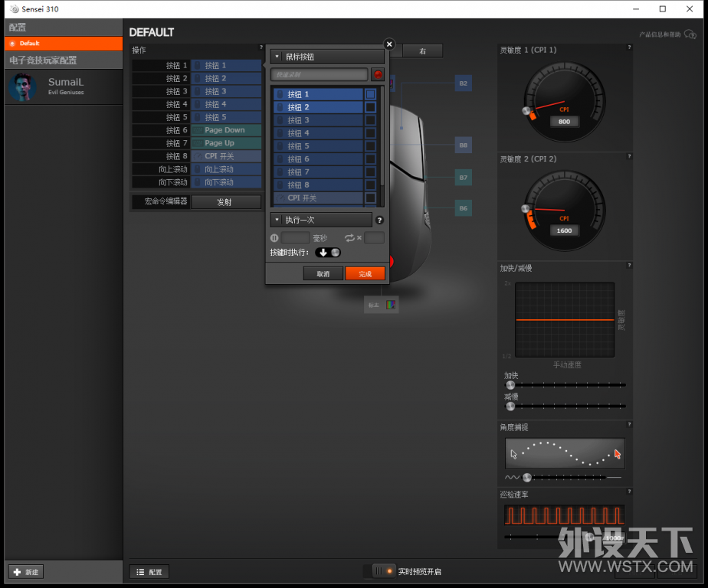The image size is (708, 588).
Task: Switch to the 右 view tab
Action: pyautogui.click(x=423, y=51)
